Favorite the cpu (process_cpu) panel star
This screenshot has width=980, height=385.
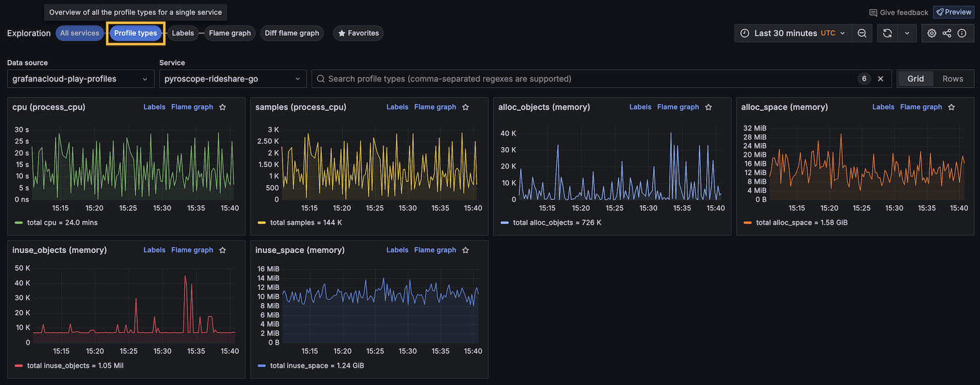point(223,107)
